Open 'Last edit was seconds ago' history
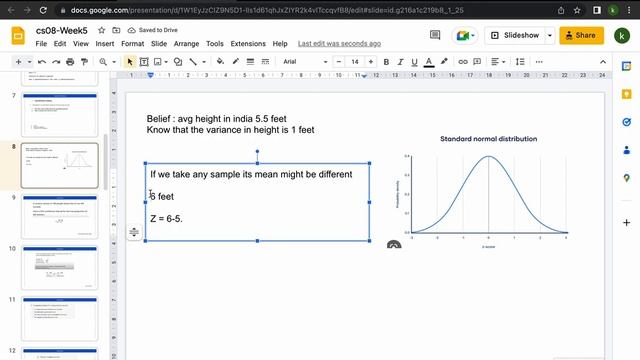This screenshot has height=360, width=640. pos(339,44)
